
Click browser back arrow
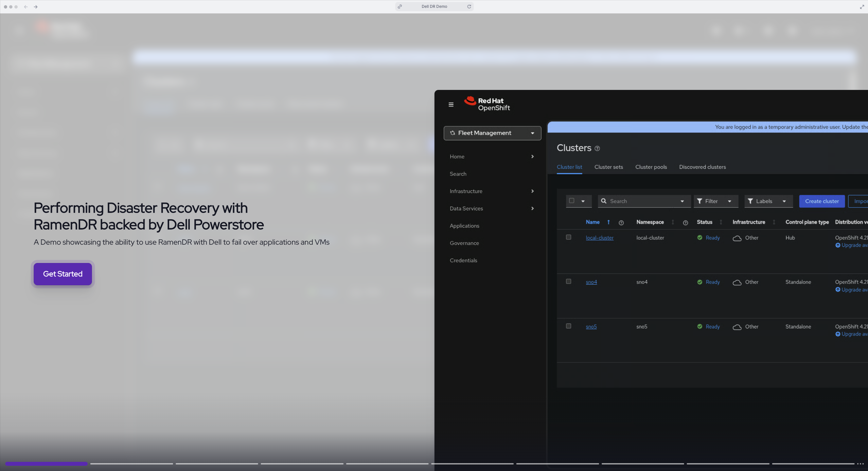(26, 7)
